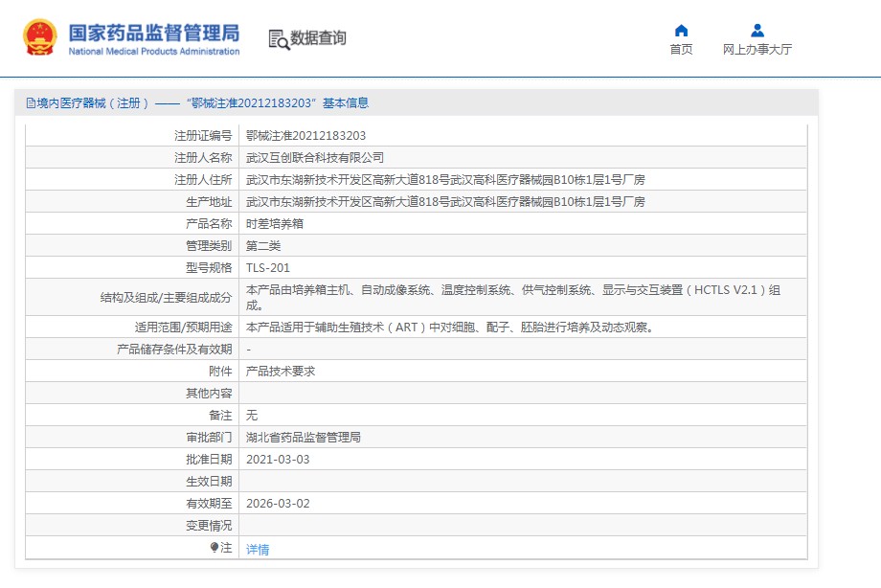The height and width of the screenshot is (588, 881).
Task: Select approving department 湖北省药品监督管理局
Action: point(304,437)
